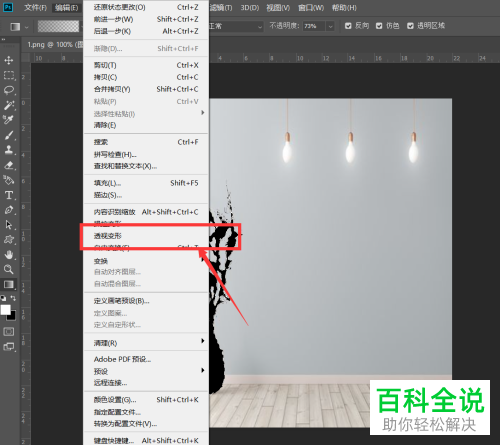This screenshot has width=500, height=445.
Task: Swap foreground and background colors
Action: pyautogui.click(x=13, y=298)
